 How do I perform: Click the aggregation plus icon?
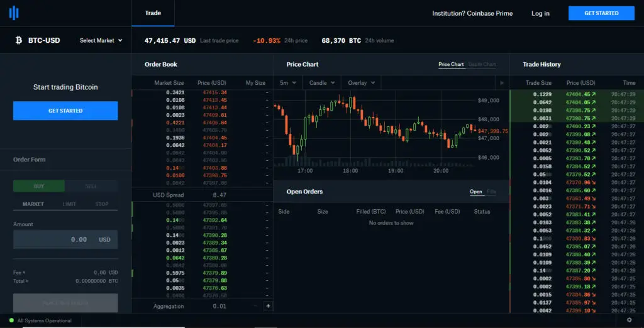tap(268, 306)
